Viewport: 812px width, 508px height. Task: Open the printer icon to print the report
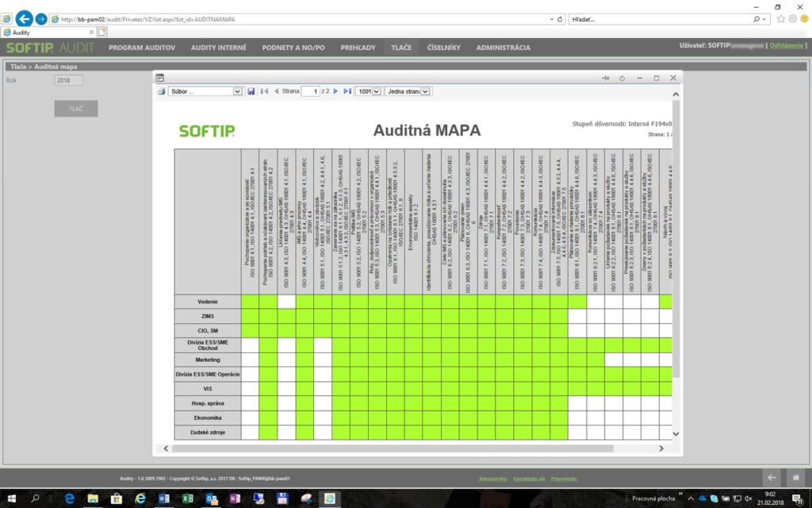(160, 90)
